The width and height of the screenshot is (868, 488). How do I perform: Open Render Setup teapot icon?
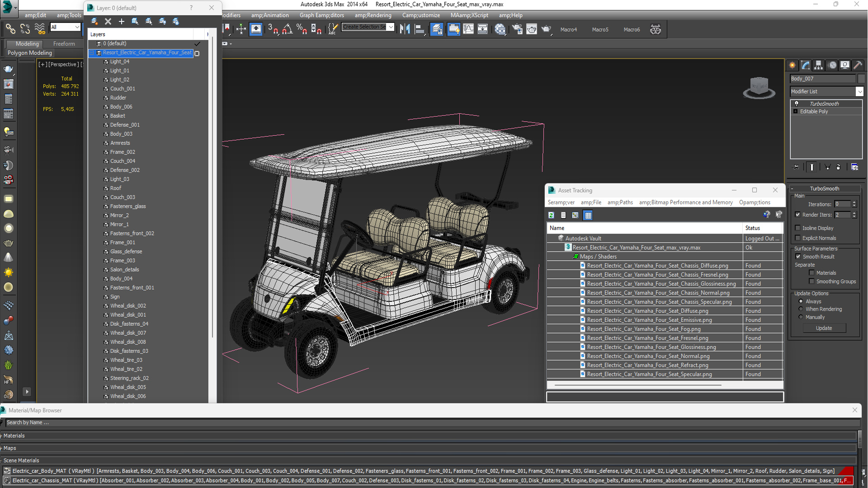(517, 29)
